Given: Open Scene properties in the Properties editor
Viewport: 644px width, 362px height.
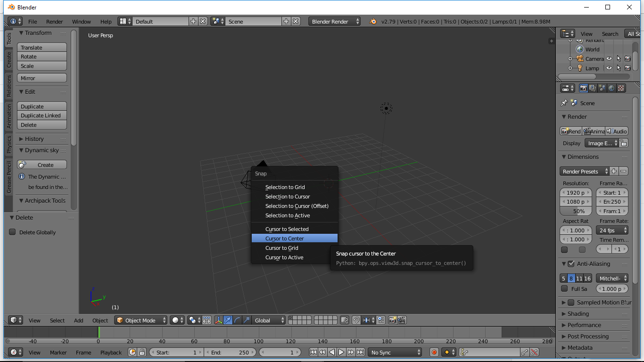Looking at the screenshot, I should [x=603, y=88].
